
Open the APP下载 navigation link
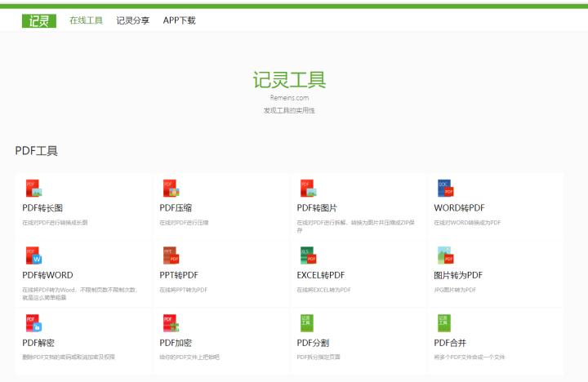click(179, 20)
